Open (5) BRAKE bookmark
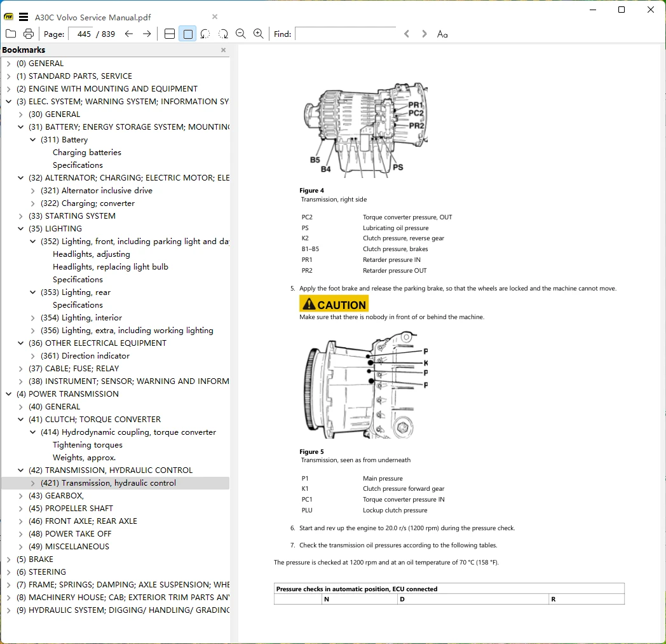This screenshot has width=666, height=644. point(35,559)
